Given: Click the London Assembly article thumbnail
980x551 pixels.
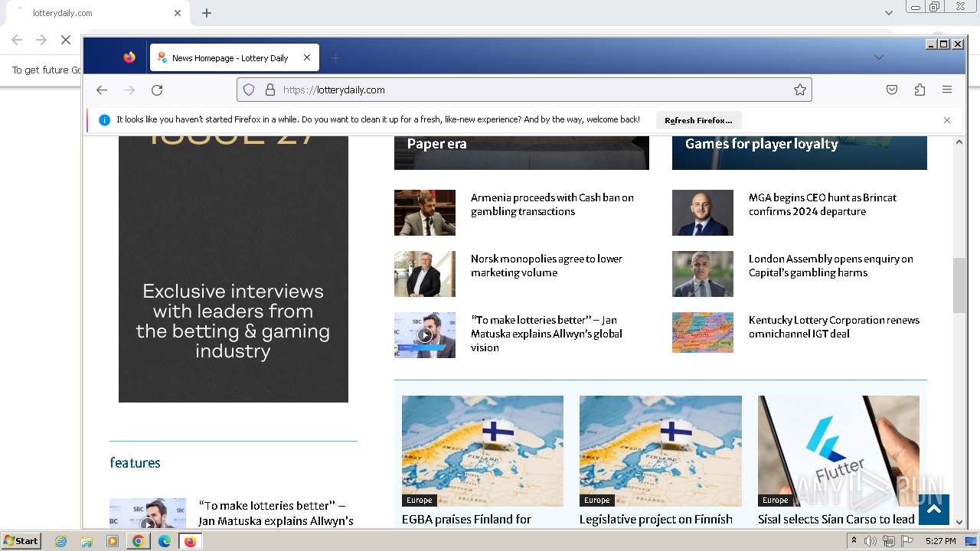Looking at the screenshot, I should pos(703,274).
